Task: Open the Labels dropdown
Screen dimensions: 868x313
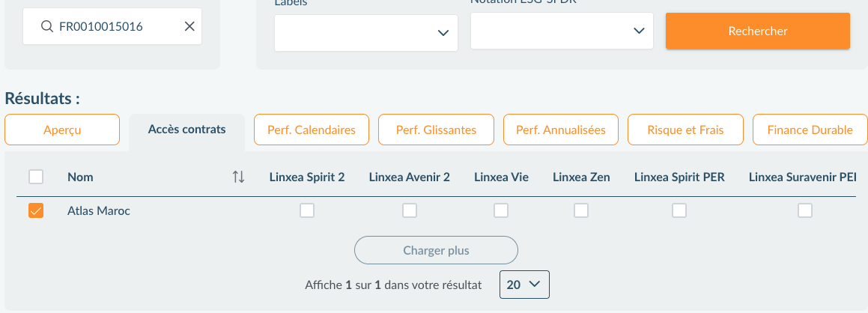Action: click(366, 32)
